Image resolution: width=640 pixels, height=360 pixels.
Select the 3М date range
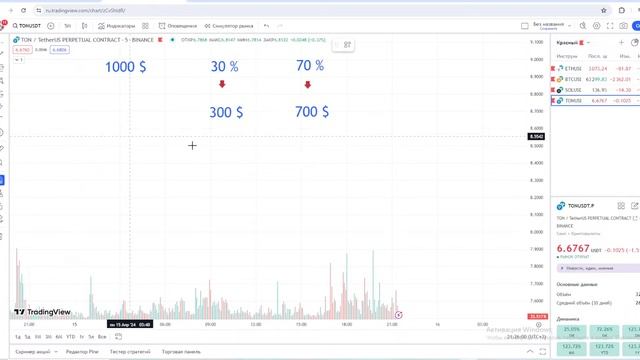[48, 337]
